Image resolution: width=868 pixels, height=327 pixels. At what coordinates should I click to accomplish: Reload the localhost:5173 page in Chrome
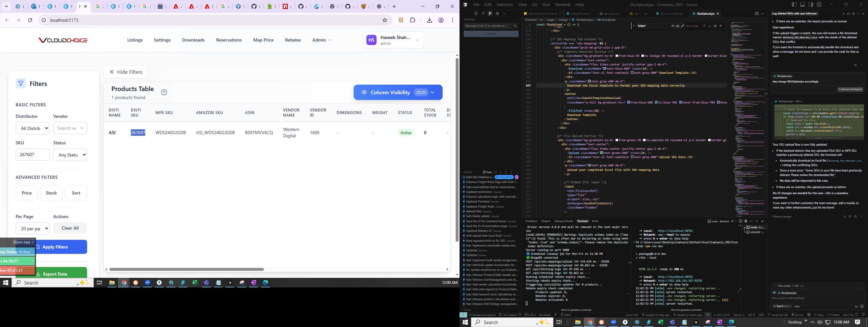pyautogui.click(x=30, y=20)
